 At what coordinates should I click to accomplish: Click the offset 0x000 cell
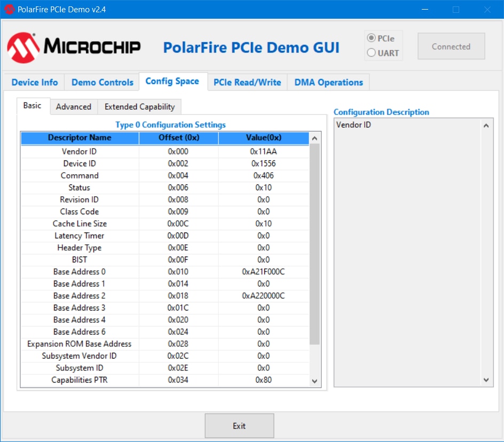point(179,151)
